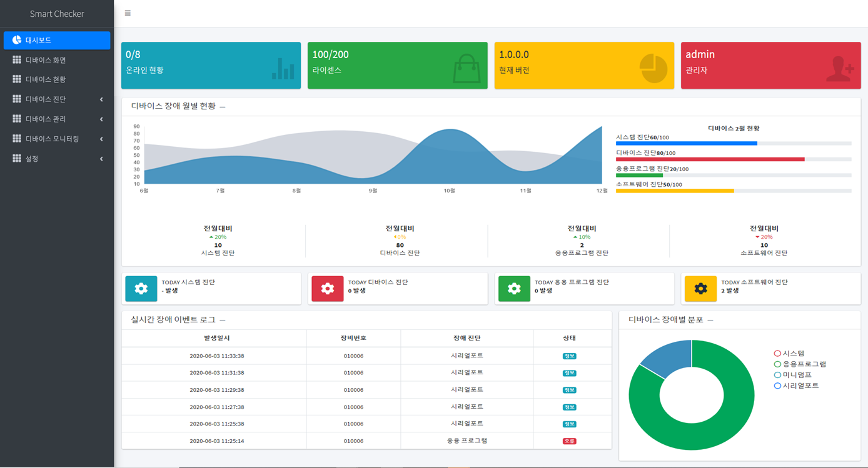Click the grid icon next to 디바이스 화면
This screenshot has height=468, width=868.
click(x=17, y=60)
